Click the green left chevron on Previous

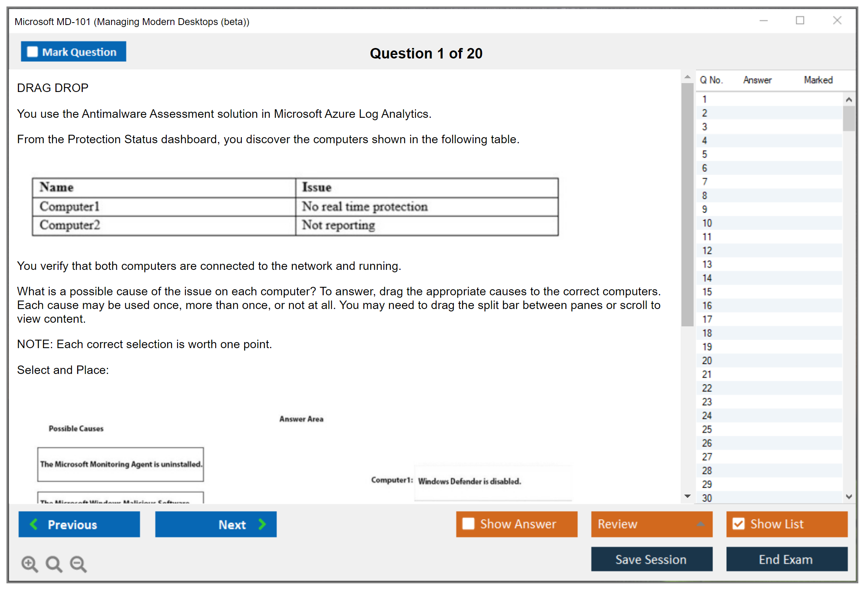pos(34,524)
